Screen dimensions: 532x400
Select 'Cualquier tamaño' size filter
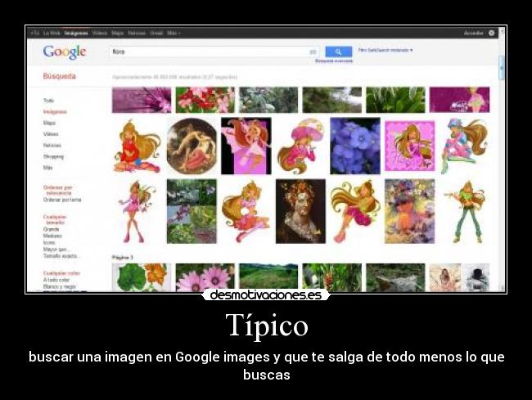click(x=55, y=219)
